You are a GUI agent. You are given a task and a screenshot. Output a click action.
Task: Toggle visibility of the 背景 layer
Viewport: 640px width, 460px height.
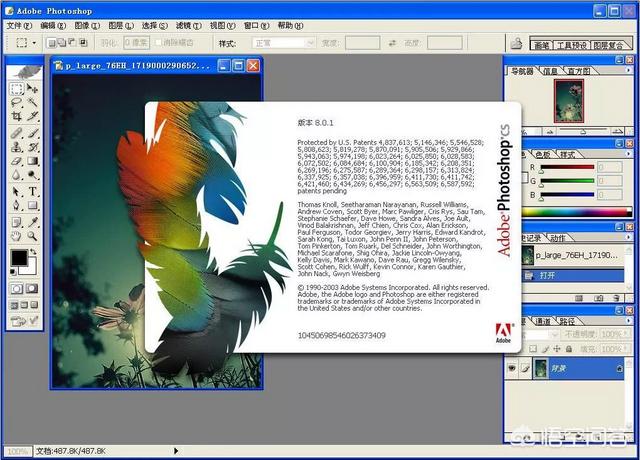(x=512, y=368)
